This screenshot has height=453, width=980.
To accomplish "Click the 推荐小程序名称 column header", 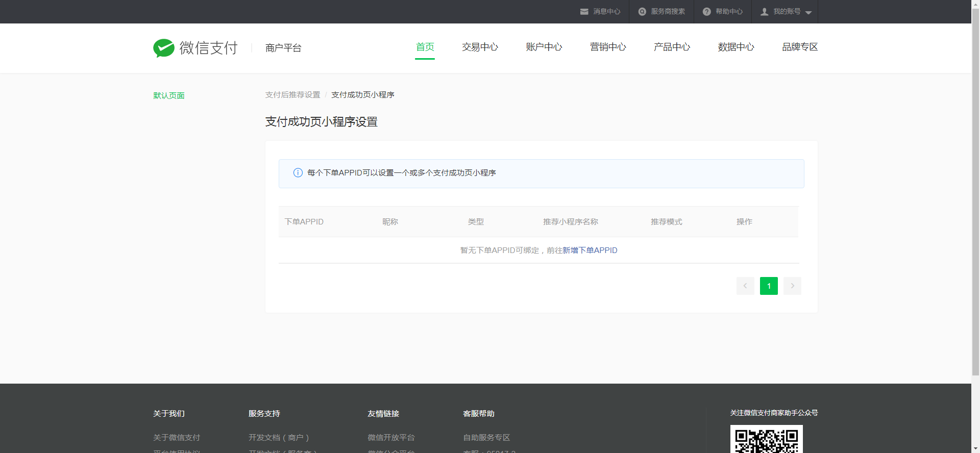I will pyautogui.click(x=571, y=222).
